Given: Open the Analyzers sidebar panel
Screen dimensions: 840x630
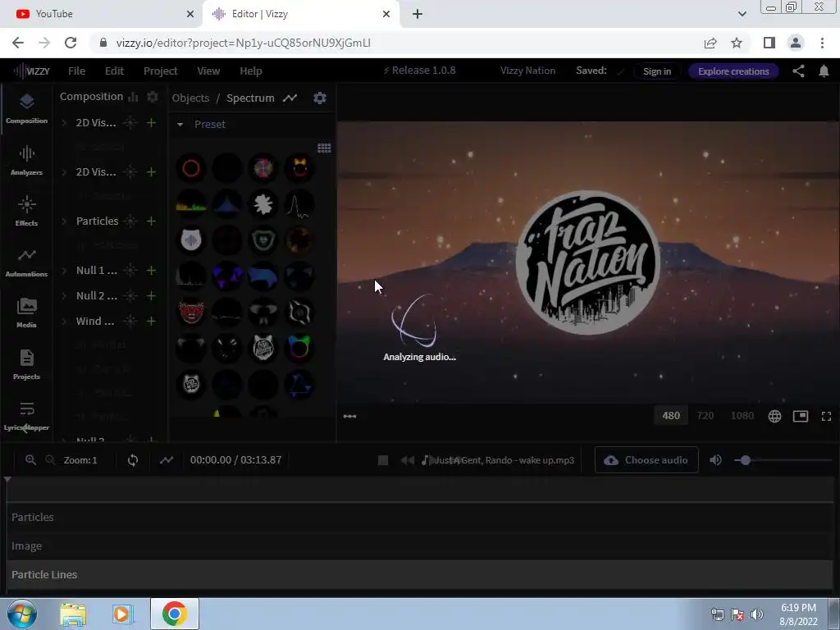Looking at the screenshot, I should coord(26,160).
